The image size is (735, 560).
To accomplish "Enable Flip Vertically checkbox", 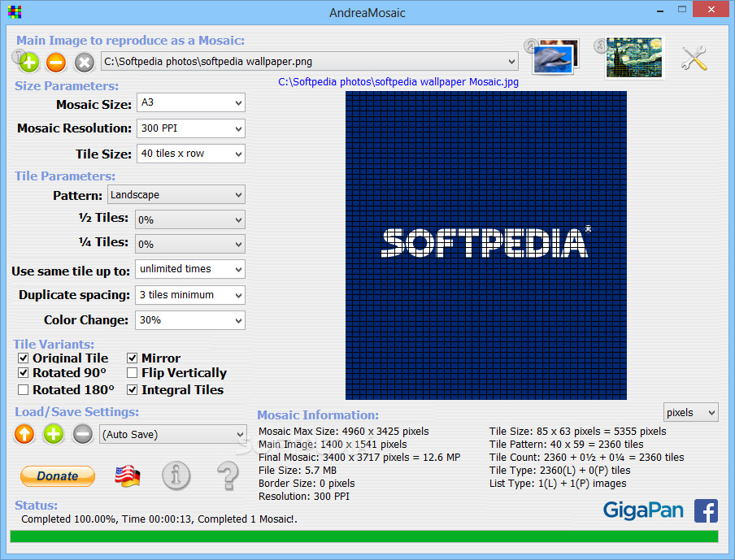I will [133, 373].
